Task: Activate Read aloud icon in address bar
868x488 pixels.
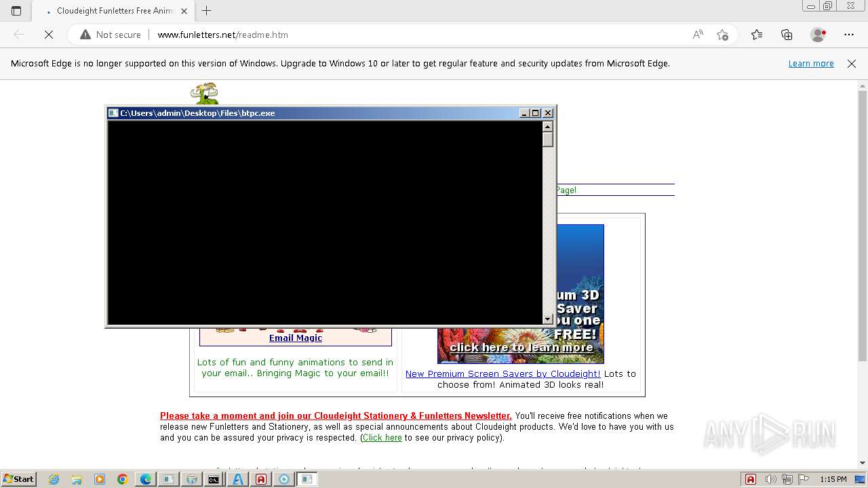Action: point(698,35)
